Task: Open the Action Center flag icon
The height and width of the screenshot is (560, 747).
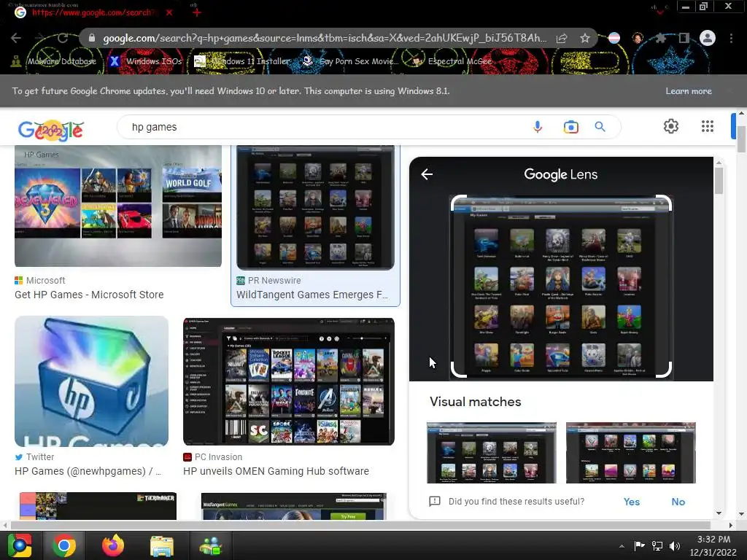Action: coord(639,545)
